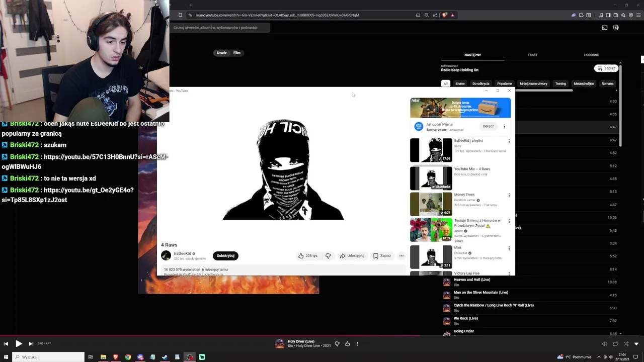Save 4 Raws video with Zapisz
Screen dimensions: 644x362
382,256
